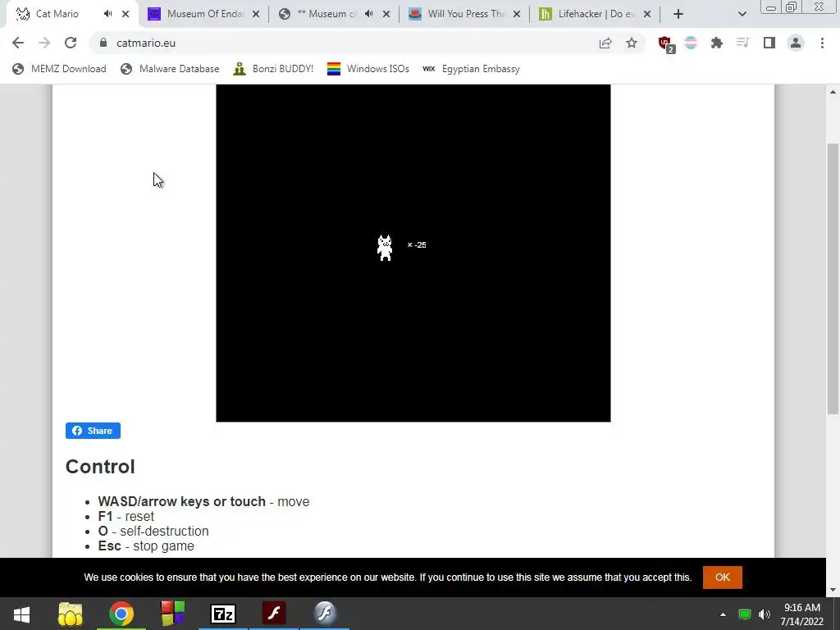840x630 pixels.
Task: Open the MEMZ Download bookmark
Action: pos(59,69)
